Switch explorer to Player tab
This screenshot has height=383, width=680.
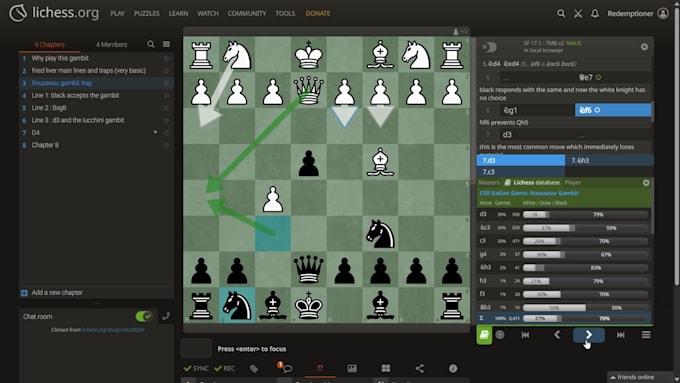coord(572,183)
